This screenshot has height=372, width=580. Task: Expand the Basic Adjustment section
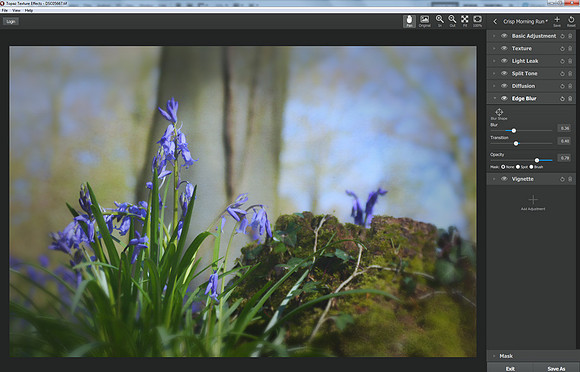click(495, 36)
